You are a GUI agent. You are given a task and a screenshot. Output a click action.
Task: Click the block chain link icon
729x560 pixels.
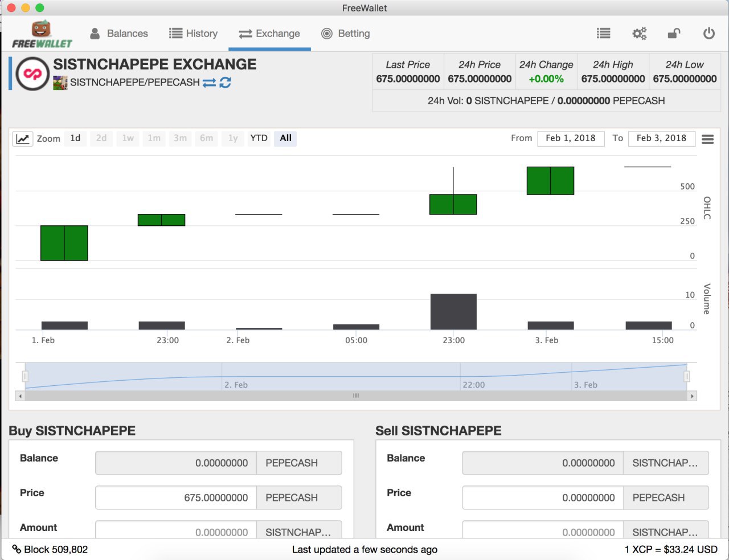[17, 549]
